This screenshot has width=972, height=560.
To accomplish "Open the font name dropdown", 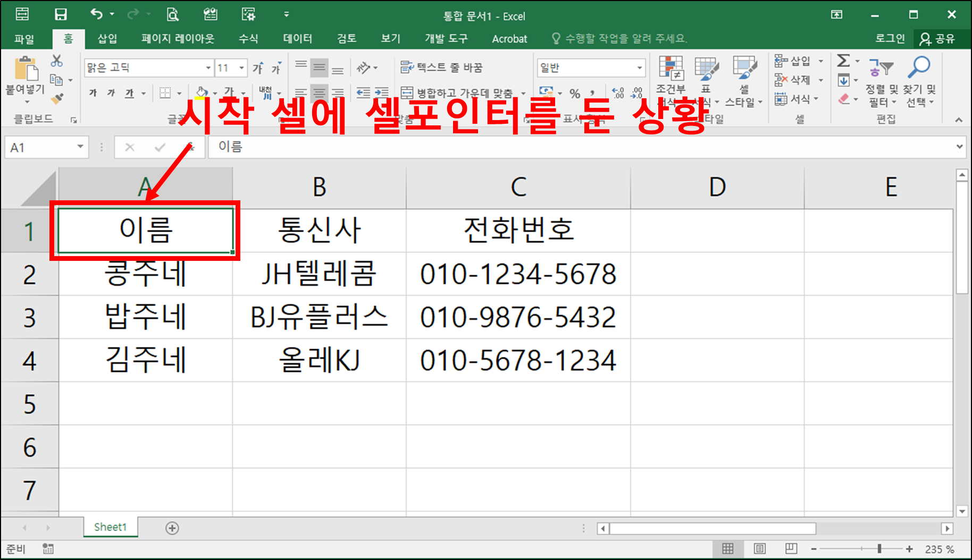I will (x=207, y=67).
